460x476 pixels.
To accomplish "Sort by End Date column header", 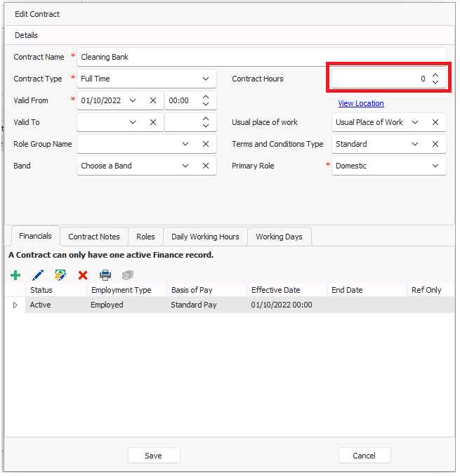I will [x=367, y=290].
